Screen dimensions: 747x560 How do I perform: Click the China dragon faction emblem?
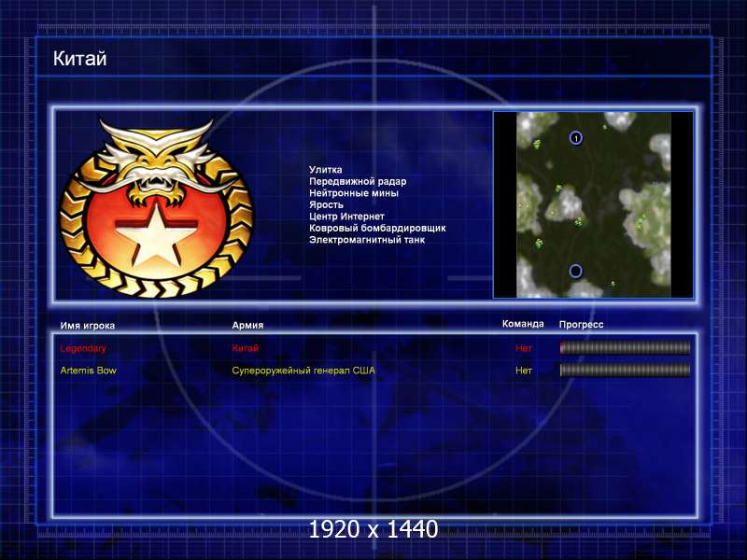(x=156, y=208)
